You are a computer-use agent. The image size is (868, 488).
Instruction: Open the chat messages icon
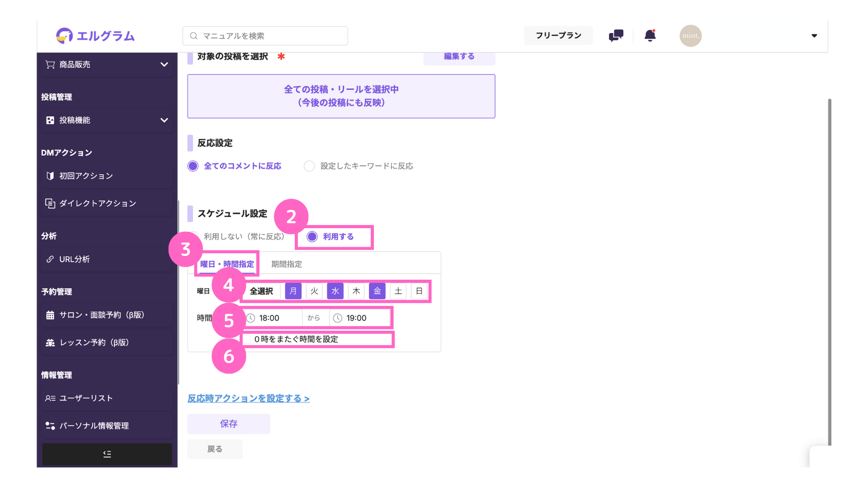tap(616, 36)
